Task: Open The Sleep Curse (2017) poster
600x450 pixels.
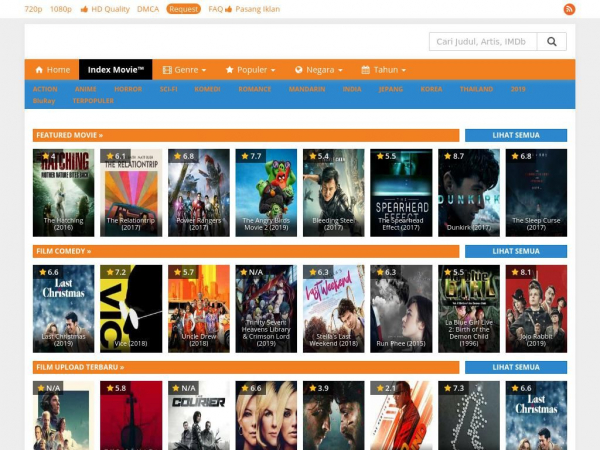Action: point(536,193)
